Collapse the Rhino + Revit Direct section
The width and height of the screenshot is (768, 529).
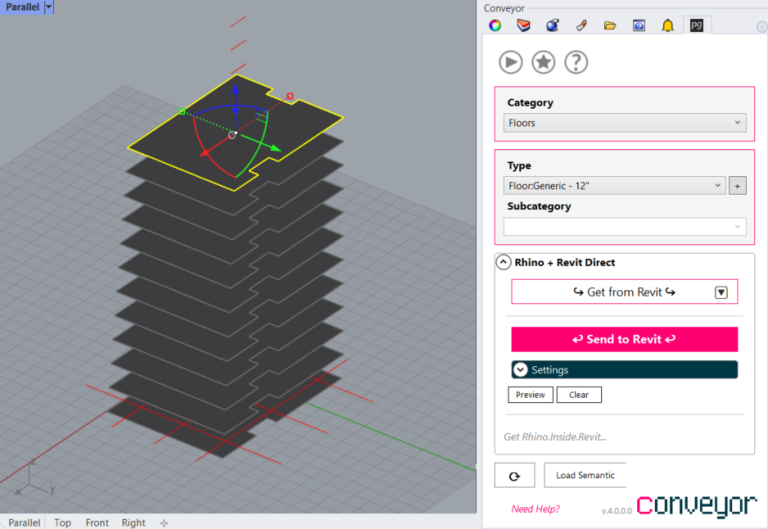pos(503,262)
